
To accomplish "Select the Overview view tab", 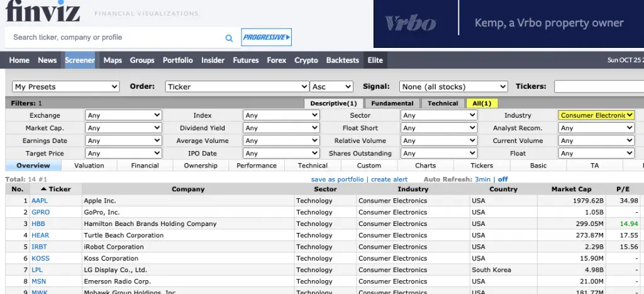I will point(33,166).
